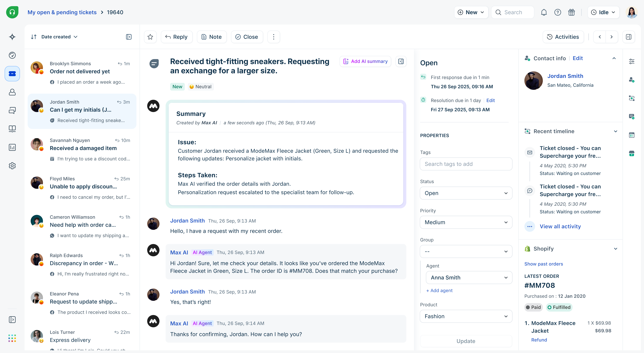Toggle the summary side panel beside Add AI summary
The width and height of the screenshot is (644, 353).
401,62
